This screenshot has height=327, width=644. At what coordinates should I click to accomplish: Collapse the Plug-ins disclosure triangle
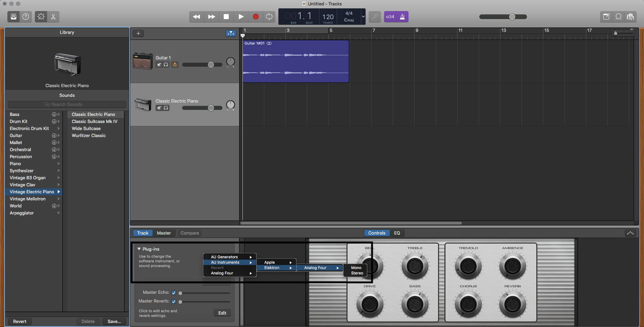click(x=139, y=249)
